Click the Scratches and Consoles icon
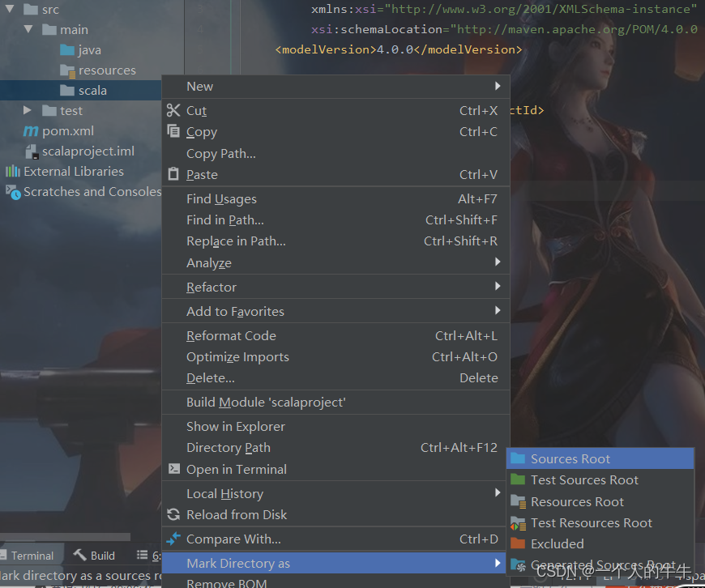This screenshot has width=705, height=588. pyautogui.click(x=13, y=192)
